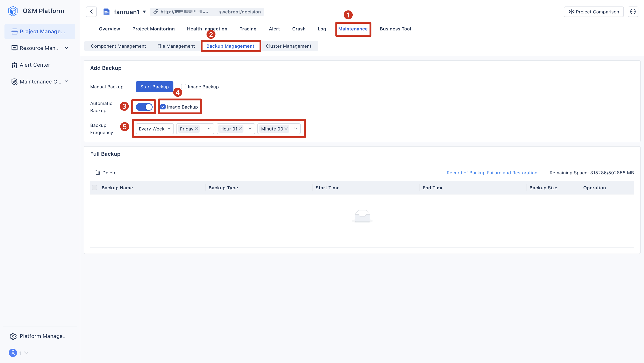The width and height of the screenshot is (644, 363).
Task: Remove the Friday tag with X
Action: pyautogui.click(x=196, y=129)
